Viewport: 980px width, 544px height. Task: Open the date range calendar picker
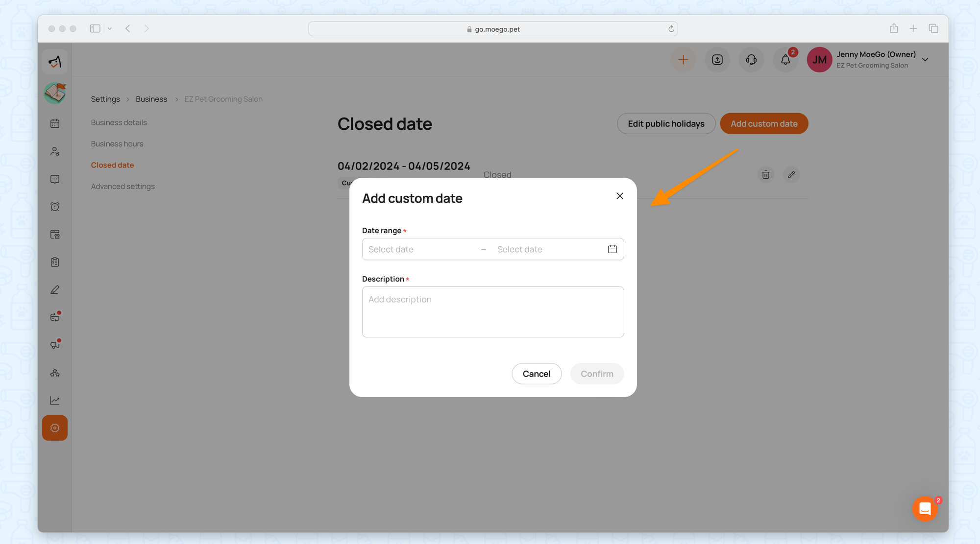point(612,249)
